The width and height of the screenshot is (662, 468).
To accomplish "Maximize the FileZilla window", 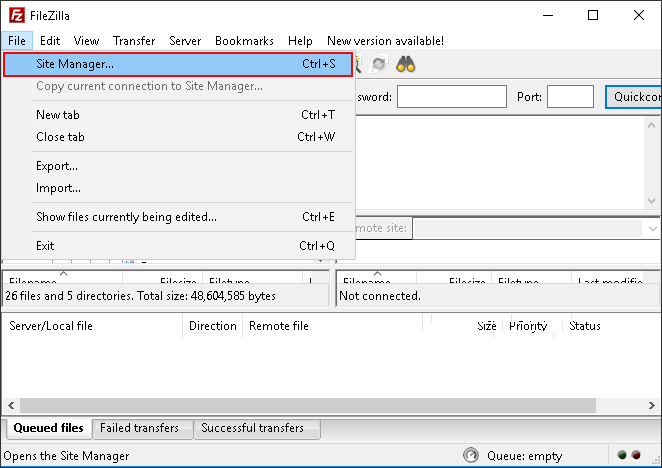I will [593, 15].
